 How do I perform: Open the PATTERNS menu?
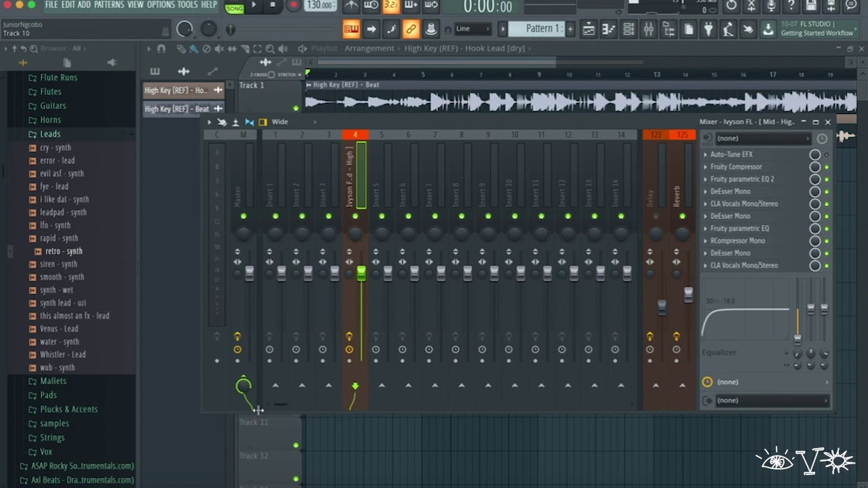click(x=108, y=5)
